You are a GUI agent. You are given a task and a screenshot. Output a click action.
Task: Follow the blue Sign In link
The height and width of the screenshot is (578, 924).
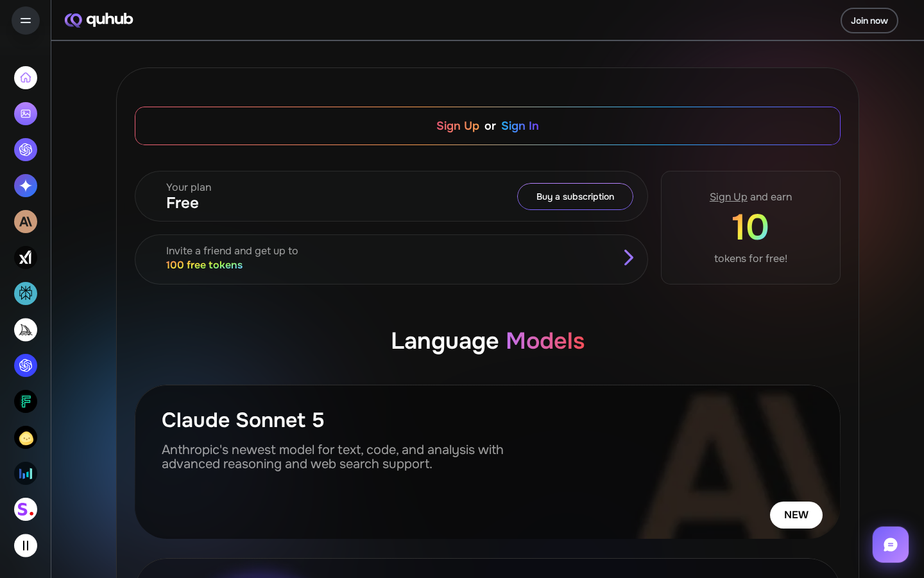[x=520, y=126]
